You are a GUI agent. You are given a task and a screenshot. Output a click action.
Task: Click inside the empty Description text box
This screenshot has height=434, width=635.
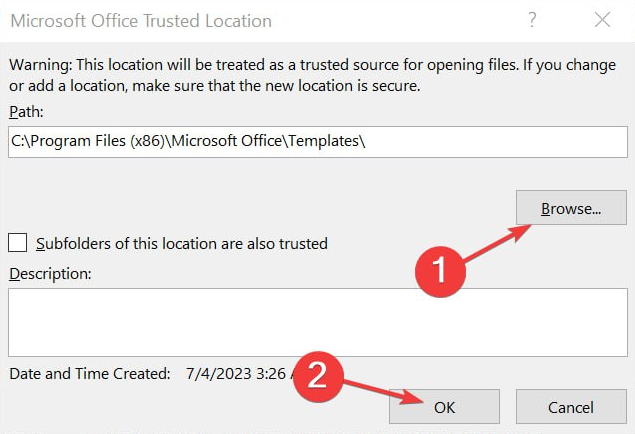click(318, 322)
